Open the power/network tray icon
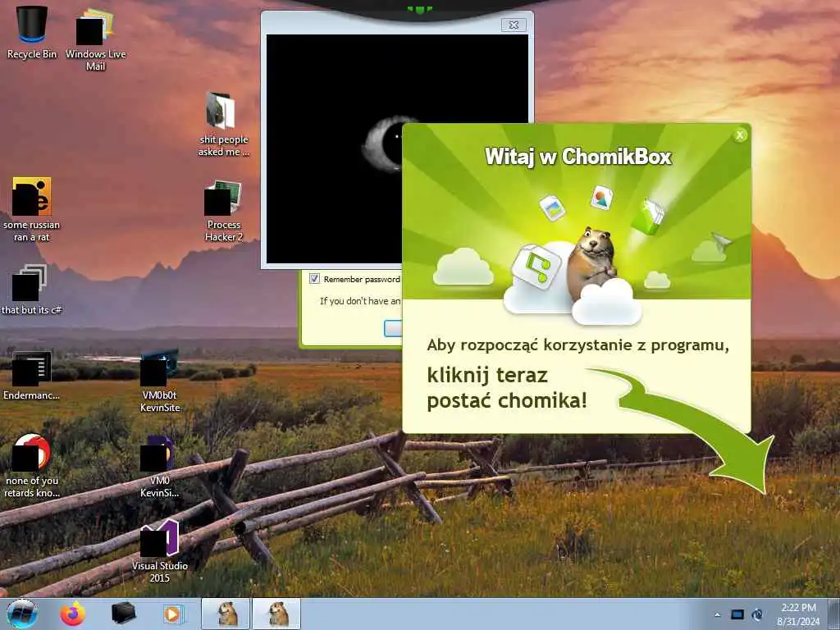Image resolution: width=840 pixels, height=630 pixels. coord(757,614)
